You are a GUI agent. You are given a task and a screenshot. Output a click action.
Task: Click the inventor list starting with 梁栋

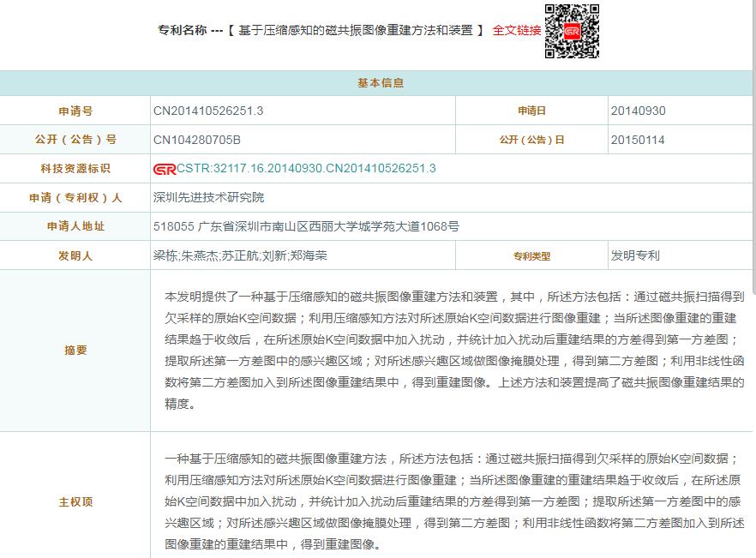coord(240,255)
